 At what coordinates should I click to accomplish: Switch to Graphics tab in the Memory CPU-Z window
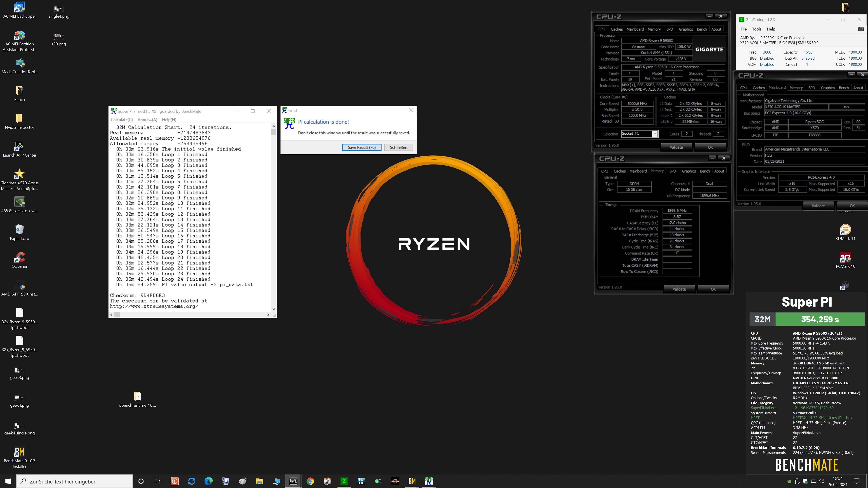tap(689, 171)
